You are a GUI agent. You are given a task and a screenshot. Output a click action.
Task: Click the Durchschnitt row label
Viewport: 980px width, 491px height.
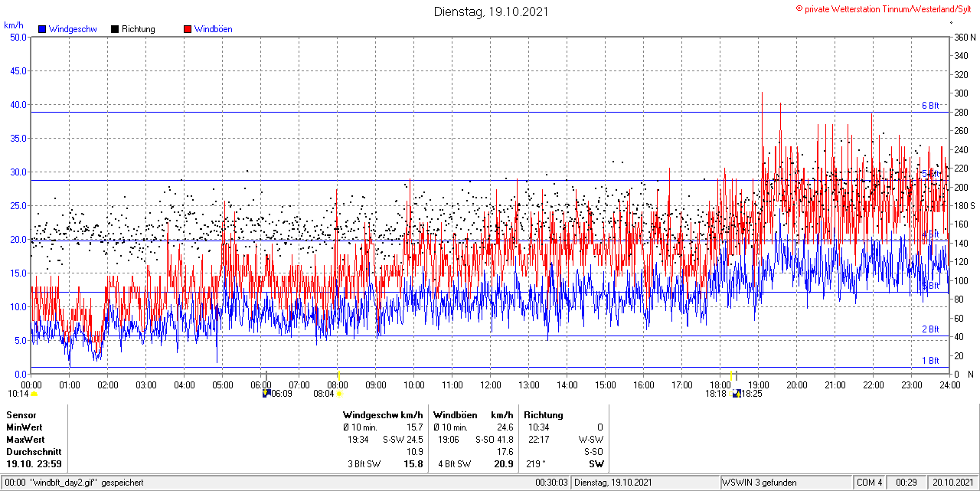click(34, 452)
